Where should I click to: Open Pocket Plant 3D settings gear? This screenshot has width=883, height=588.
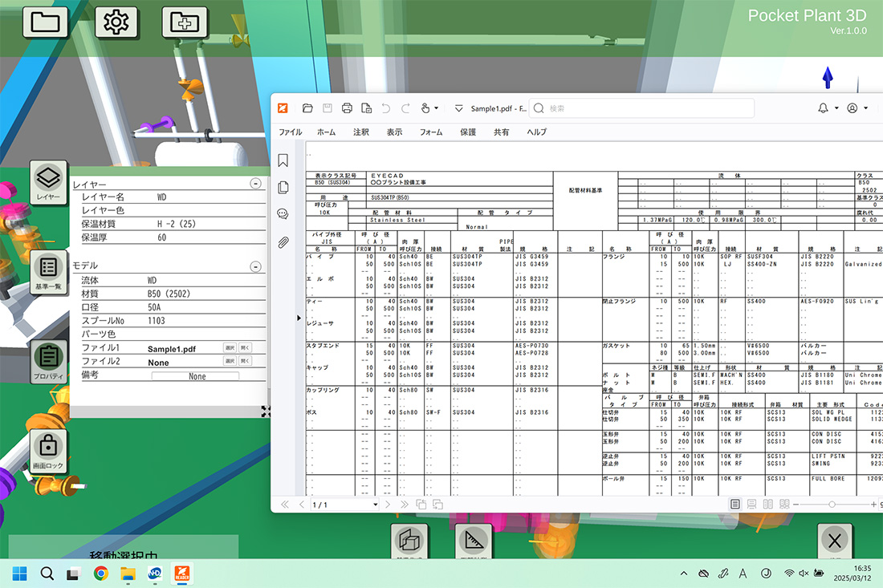(x=116, y=22)
